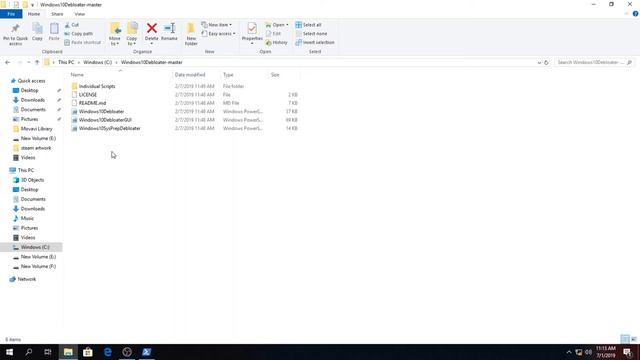This screenshot has width=640, height=360.
Task: Switch to the View ribbon tab
Action: coord(80,14)
